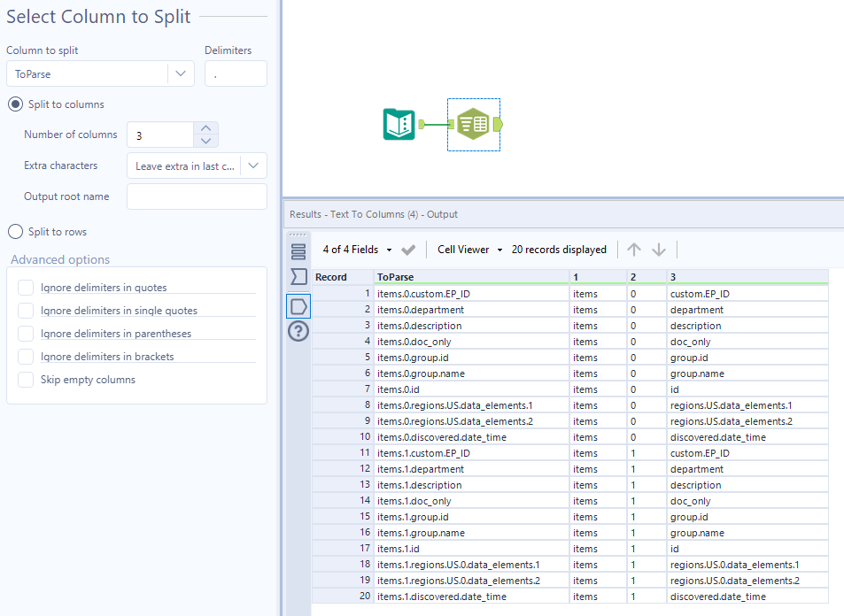Show the output anchor data icon

[298, 305]
